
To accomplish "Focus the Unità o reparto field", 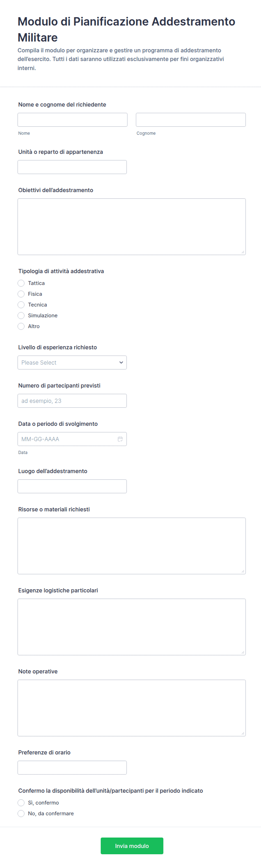I will (72, 167).
